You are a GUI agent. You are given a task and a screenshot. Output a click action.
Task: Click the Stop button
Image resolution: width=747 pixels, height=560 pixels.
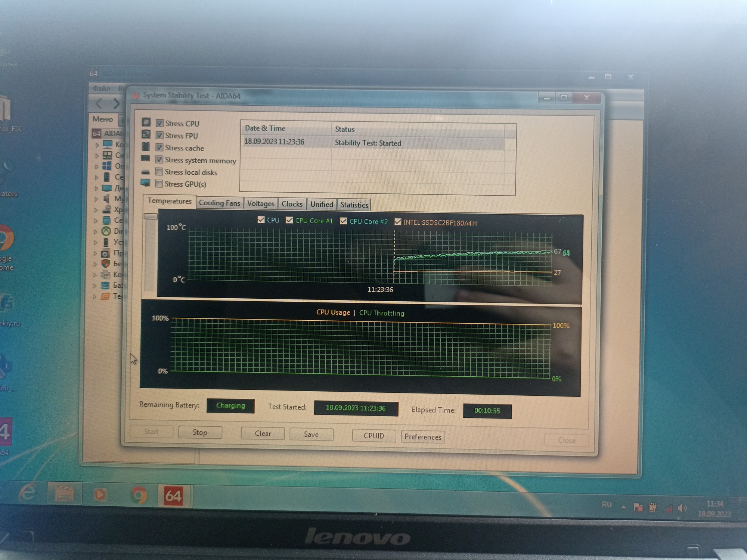(x=200, y=432)
